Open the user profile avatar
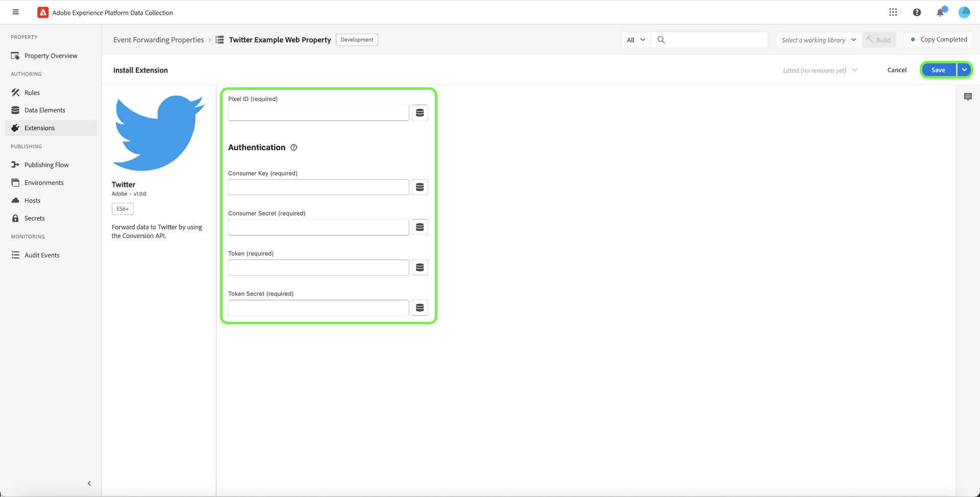 (x=964, y=12)
